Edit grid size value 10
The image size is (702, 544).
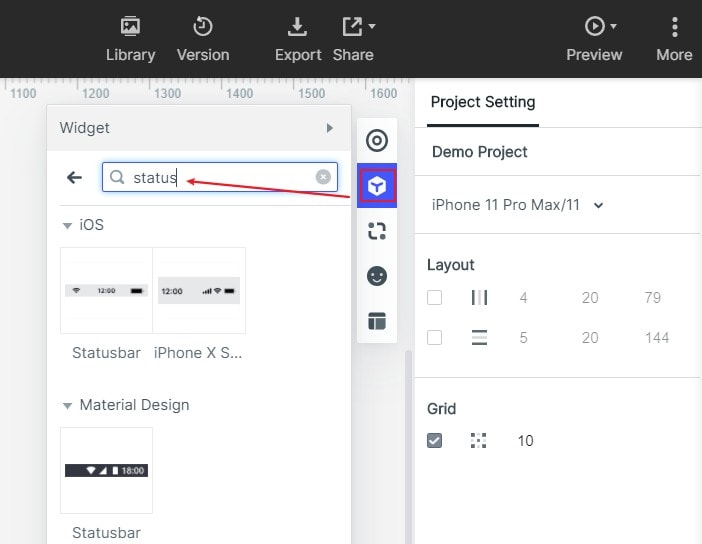(x=525, y=441)
